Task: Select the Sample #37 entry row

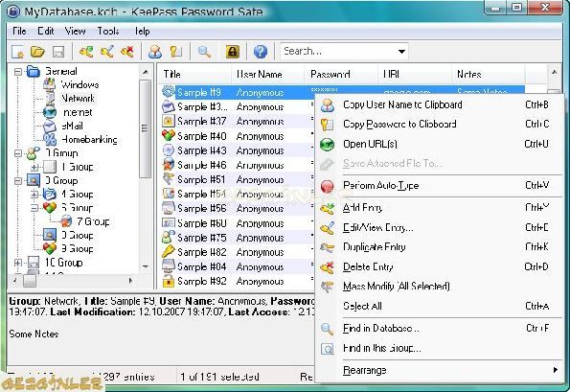Action: 237,121
